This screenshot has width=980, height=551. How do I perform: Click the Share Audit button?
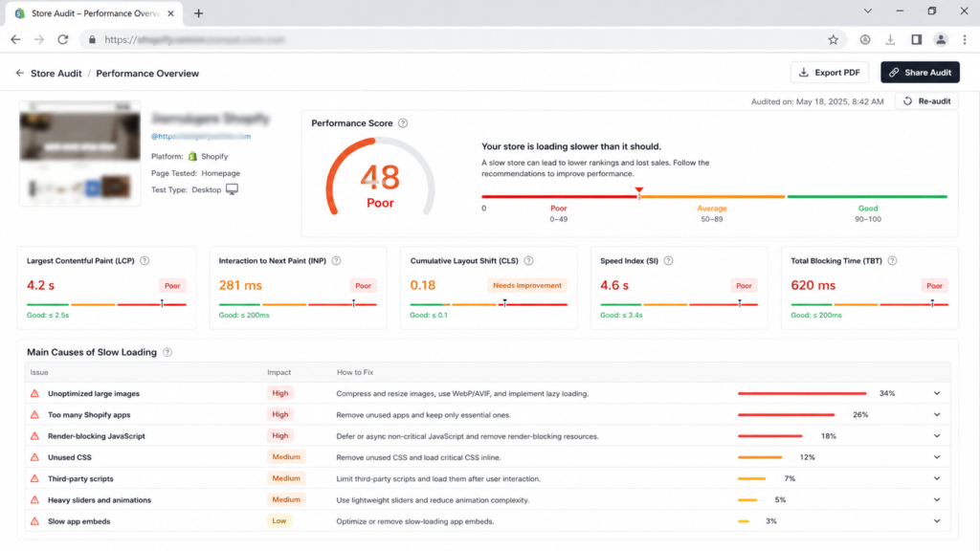coord(920,73)
